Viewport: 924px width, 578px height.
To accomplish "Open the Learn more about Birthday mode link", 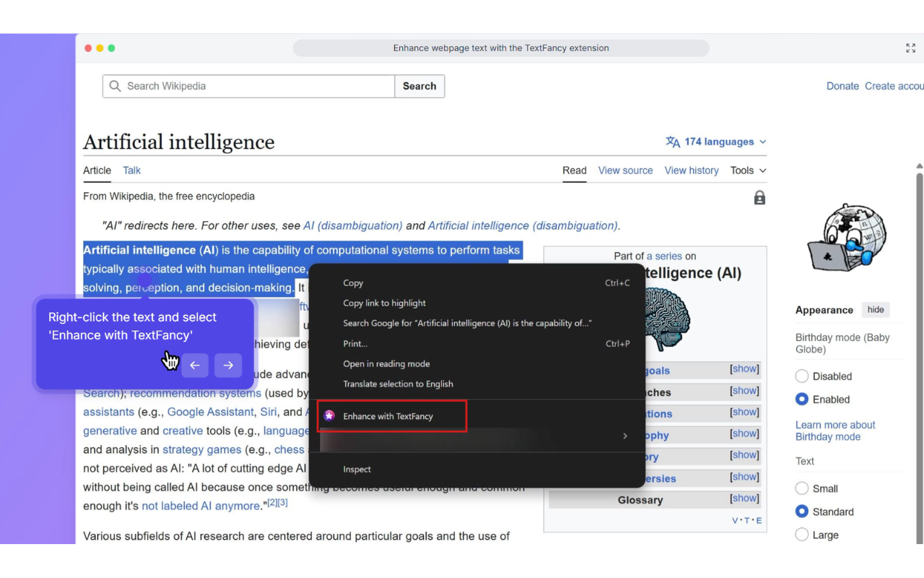I will click(835, 431).
